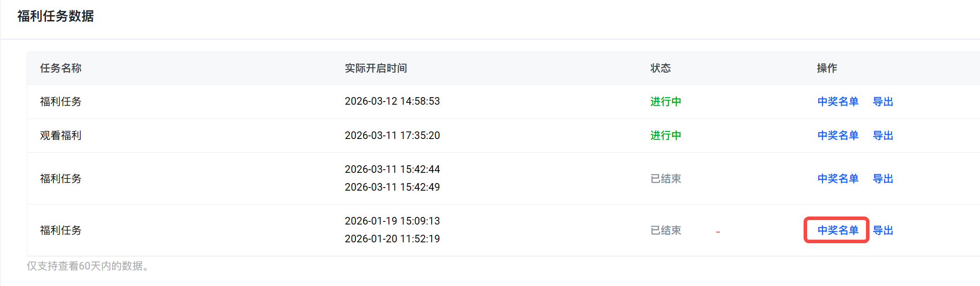Open 中奖名单 for the 2026-03-12 task
This screenshot has width=980, height=286.
837,102
